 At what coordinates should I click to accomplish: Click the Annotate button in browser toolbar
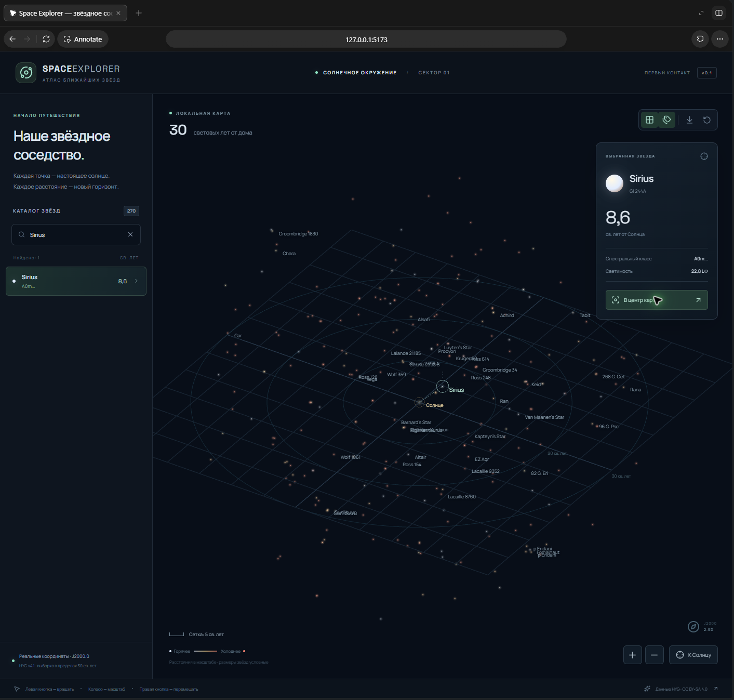[83, 39]
